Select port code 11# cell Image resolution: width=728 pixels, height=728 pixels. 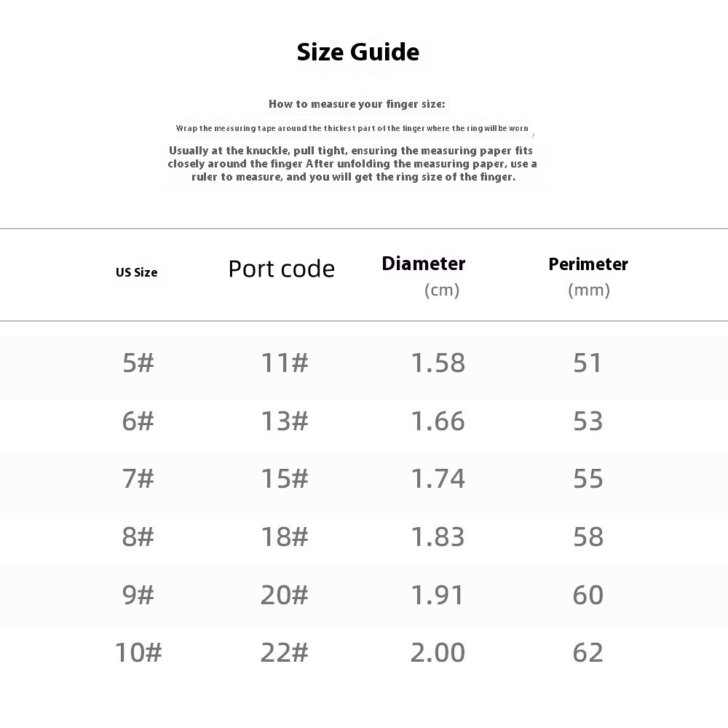tap(285, 363)
